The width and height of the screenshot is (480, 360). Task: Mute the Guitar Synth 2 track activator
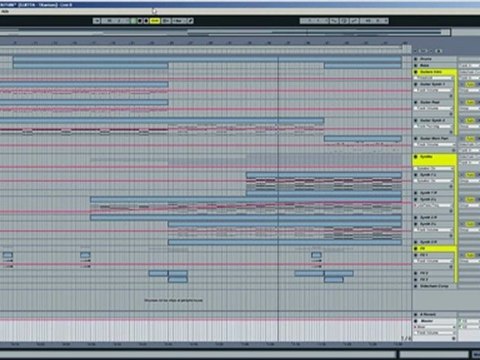pos(470,120)
